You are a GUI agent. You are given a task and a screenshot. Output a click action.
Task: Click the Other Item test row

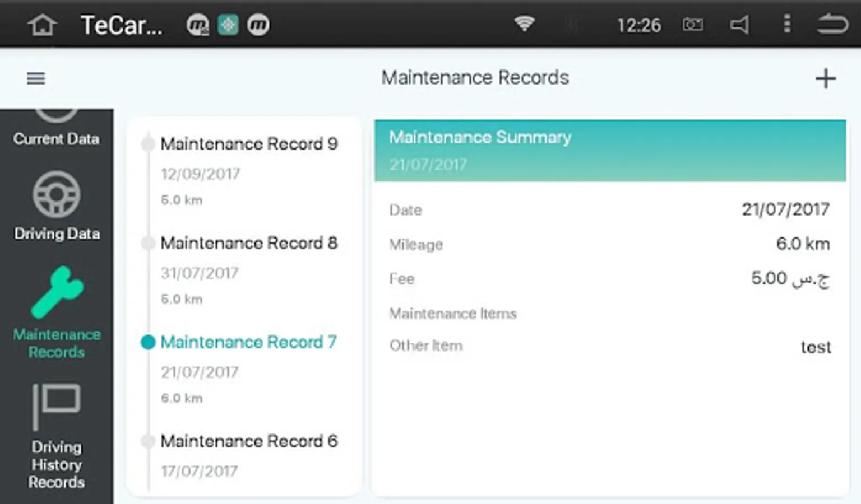point(610,346)
